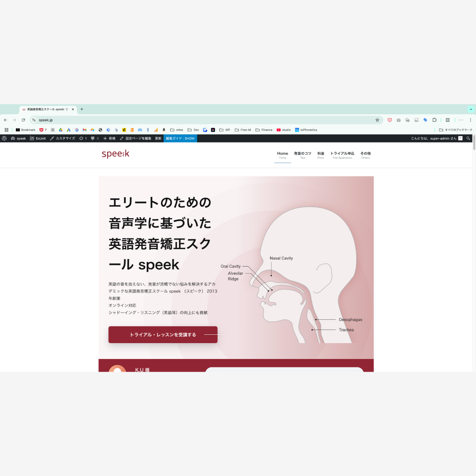Image resolution: width=476 pixels, height=476 pixels.
Task: Click the 固定ページを編集 link
Action: [135, 138]
